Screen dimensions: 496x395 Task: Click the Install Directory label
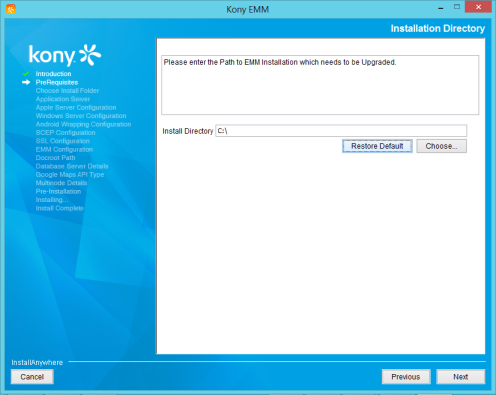188,131
